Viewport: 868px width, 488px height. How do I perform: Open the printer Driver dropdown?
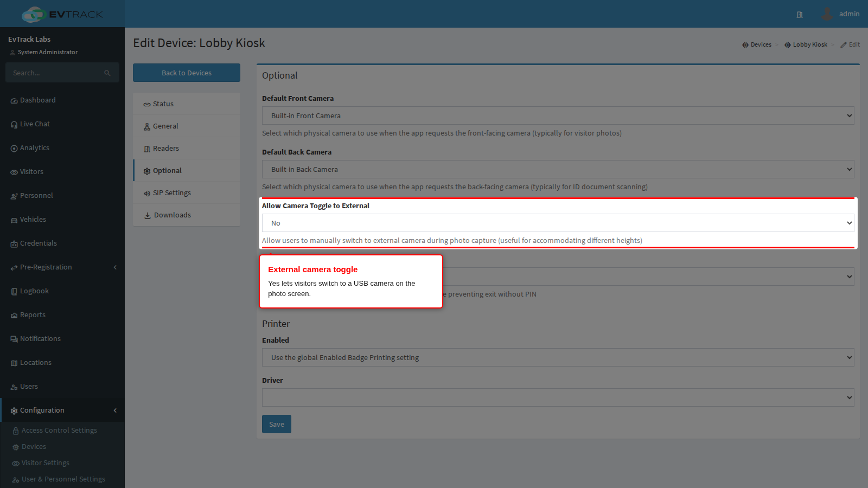click(558, 397)
